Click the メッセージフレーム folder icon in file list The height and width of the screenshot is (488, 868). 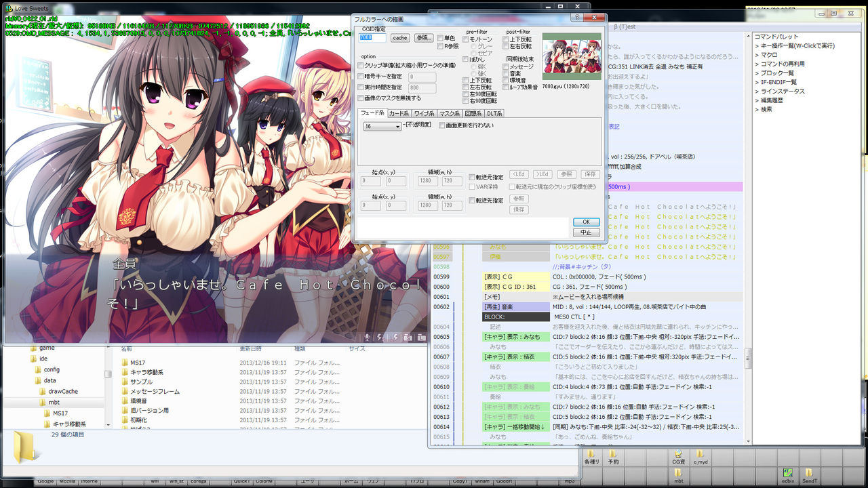point(125,391)
